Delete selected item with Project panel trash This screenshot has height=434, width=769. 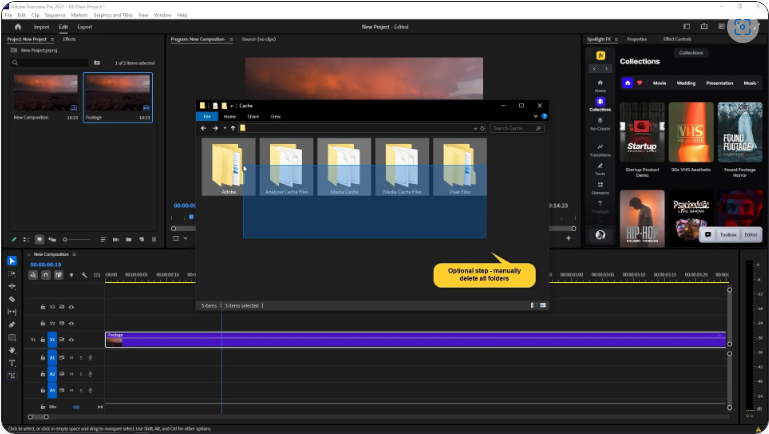[154, 239]
